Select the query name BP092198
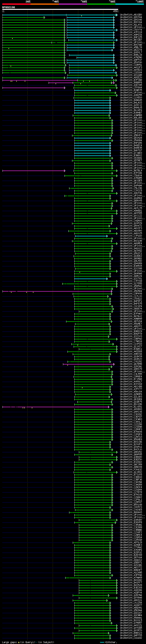This screenshot has width=146, height=644. point(8,7)
